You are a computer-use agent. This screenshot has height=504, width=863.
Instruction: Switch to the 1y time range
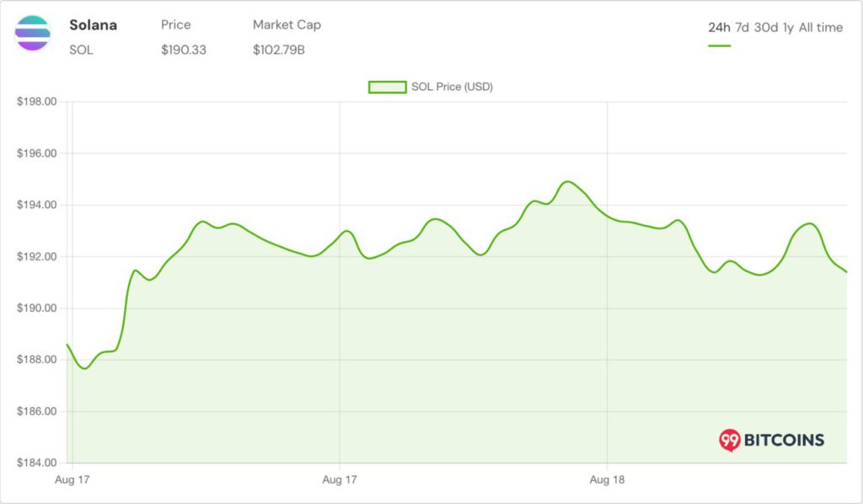pos(788,28)
